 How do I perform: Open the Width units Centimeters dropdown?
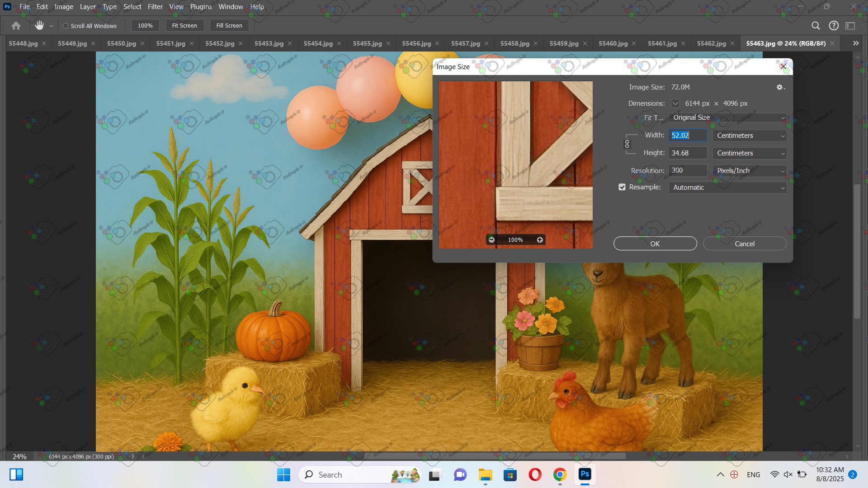(750, 136)
